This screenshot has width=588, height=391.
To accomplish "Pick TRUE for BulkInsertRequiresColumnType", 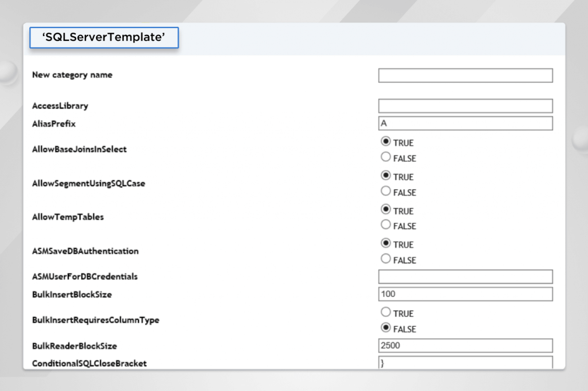I will coord(386,312).
